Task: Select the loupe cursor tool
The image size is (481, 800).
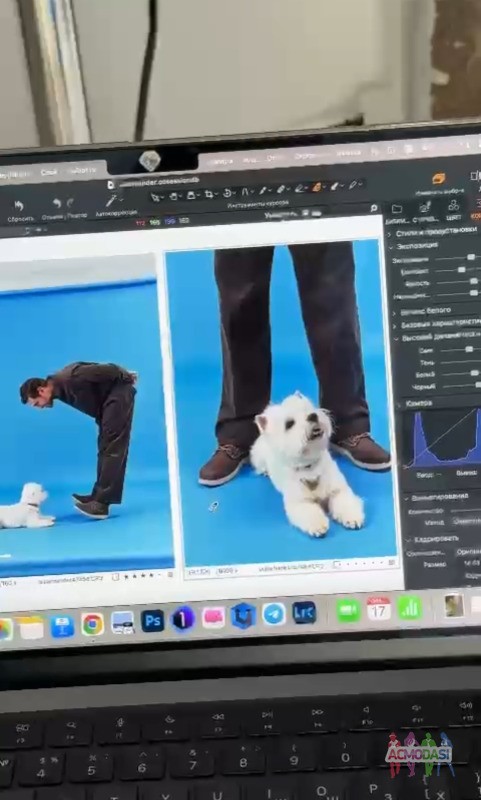Action: [191, 195]
